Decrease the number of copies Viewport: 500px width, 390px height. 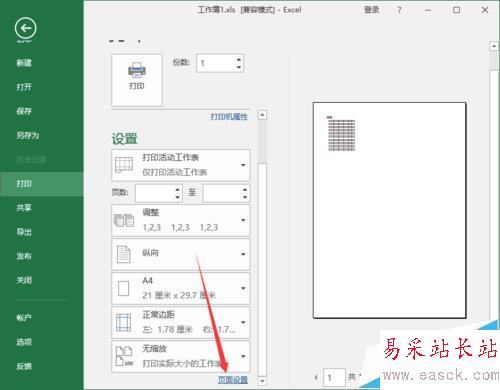pyautogui.click(x=239, y=67)
